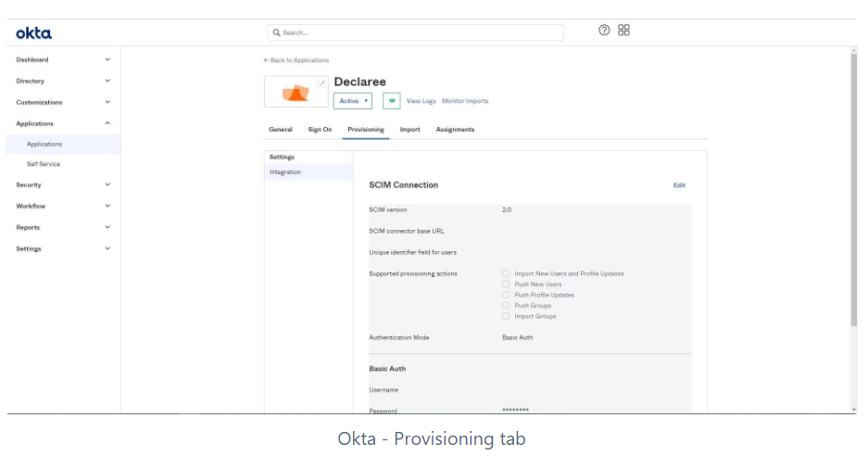Click the green handshake icon button
This screenshot has width=868, height=456.
point(391,101)
